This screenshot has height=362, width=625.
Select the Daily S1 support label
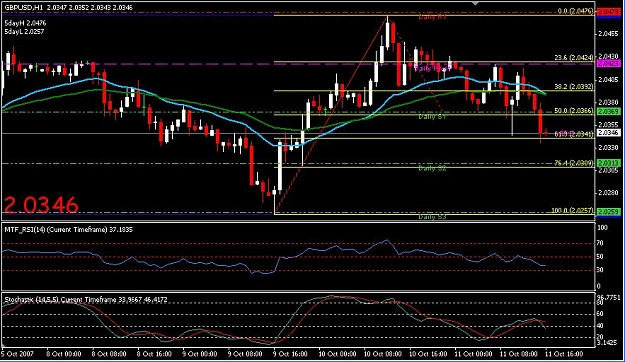[x=432, y=116]
